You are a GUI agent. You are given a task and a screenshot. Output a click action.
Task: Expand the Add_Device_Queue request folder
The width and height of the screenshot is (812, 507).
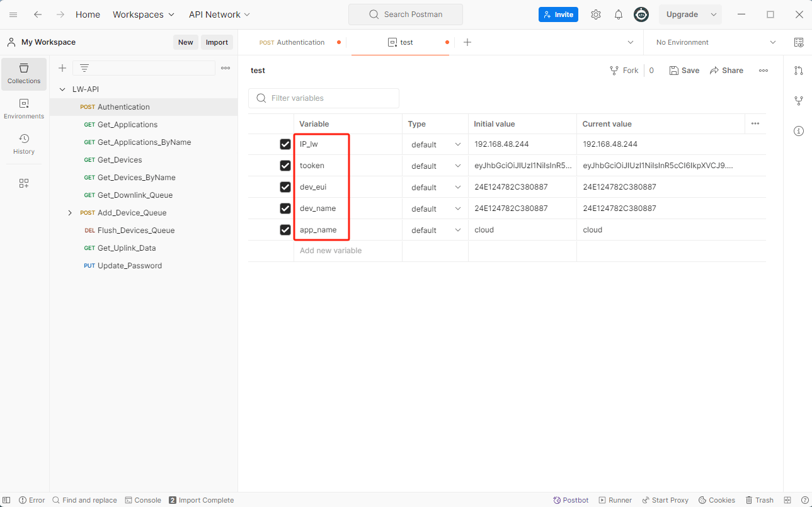(x=70, y=213)
